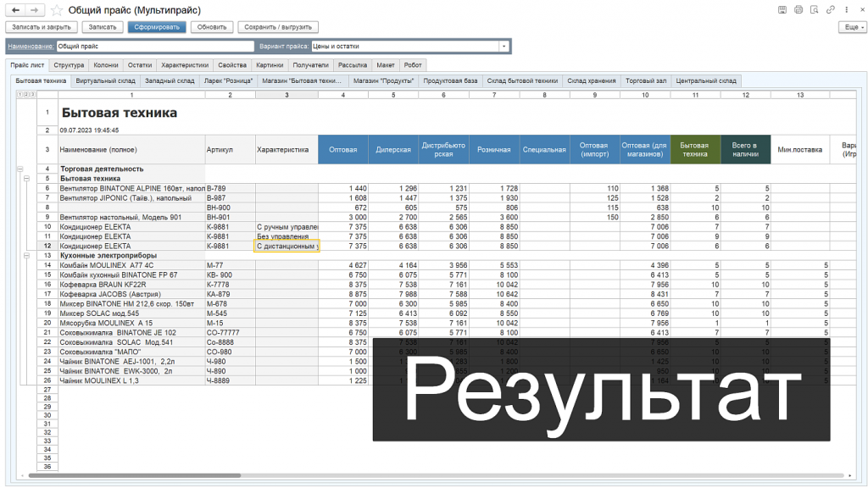Click the floppy disk save icon
The height and width of the screenshot is (488, 868).
pyautogui.click(x=782, y=10)
